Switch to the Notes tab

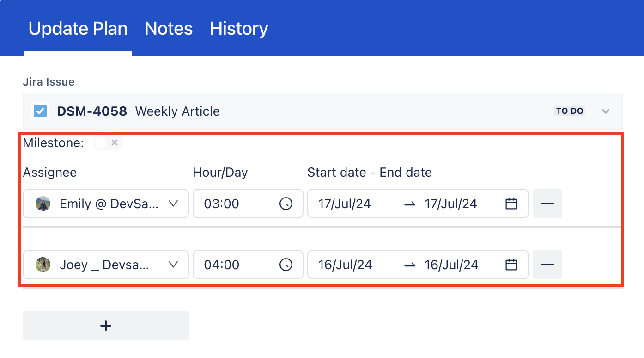click(169, 29)
